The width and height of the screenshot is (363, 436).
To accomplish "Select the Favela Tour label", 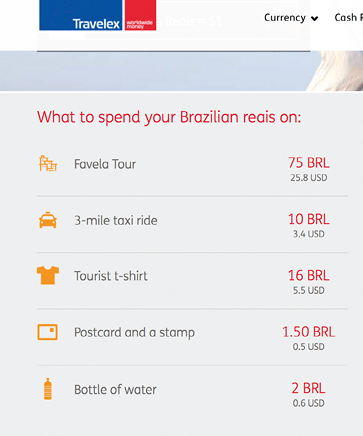I will click(105, 164).
